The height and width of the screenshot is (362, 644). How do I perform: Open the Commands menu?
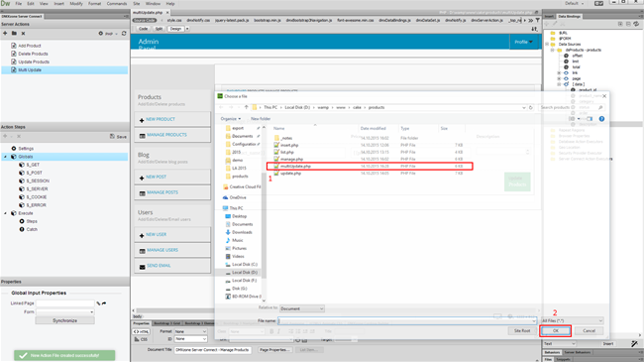[x=117, y=3]
